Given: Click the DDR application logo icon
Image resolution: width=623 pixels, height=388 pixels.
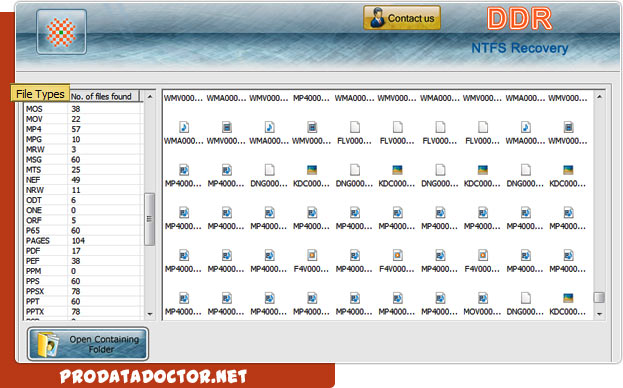Looking at the screenshot, I should coord(61,32).
